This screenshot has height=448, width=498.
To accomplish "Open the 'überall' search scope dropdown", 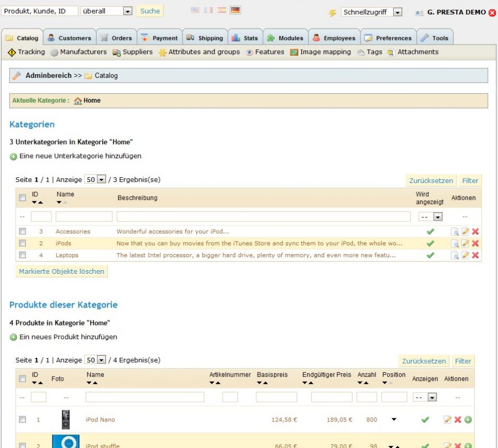I will 106,11.
